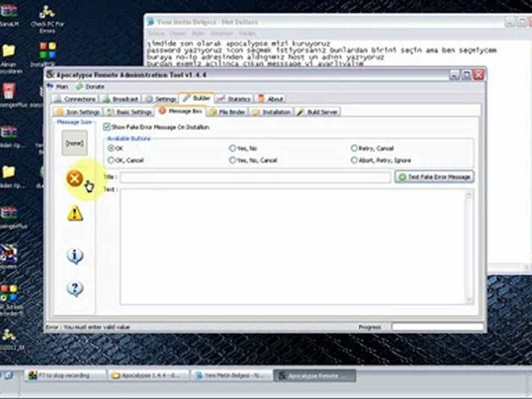
Task: Switch to the Broadcast tab
Action: [120, 99]
